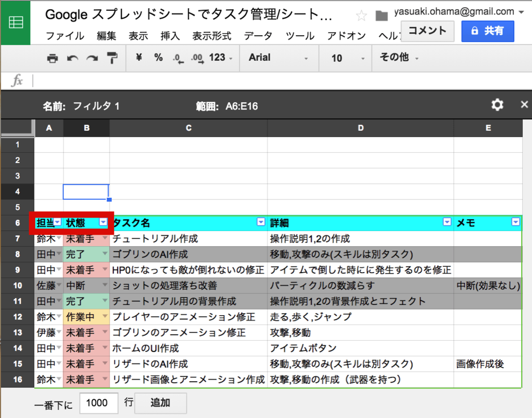This screenshot has height=418, width=532.
Task: Open the ファイル menu
Action: 65,36
